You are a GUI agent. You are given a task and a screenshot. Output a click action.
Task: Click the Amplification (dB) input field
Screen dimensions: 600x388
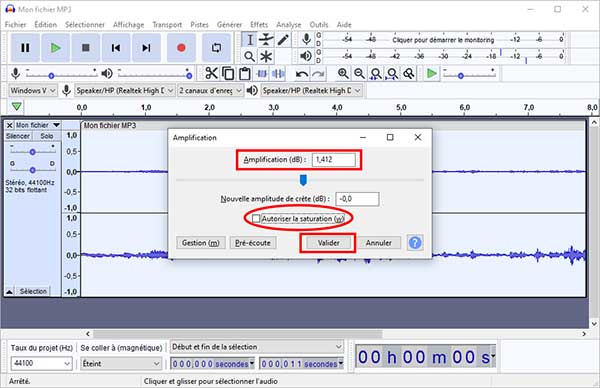tap(334, 160)
